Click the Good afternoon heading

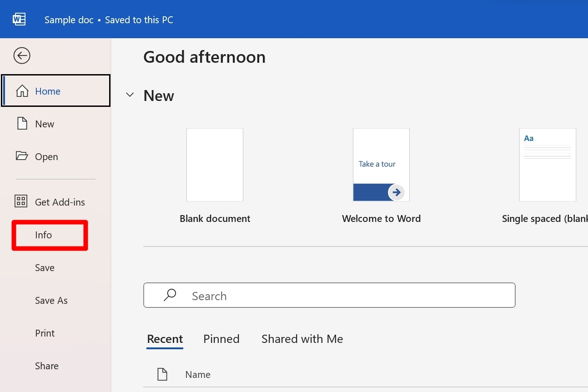point(205,57)
